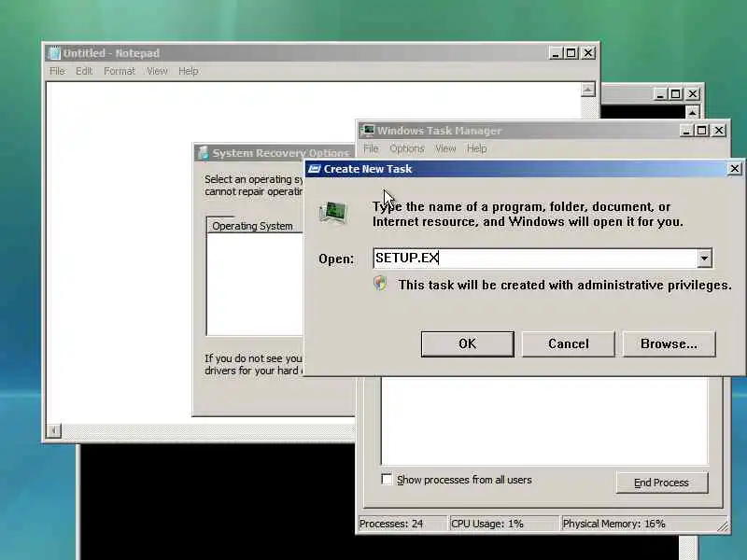Click the System Recovery Options title icon
Screen dimensions: 747x560
point(203,152)
